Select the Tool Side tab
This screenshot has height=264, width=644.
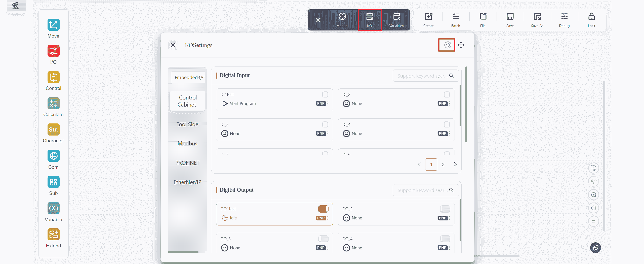187,124
